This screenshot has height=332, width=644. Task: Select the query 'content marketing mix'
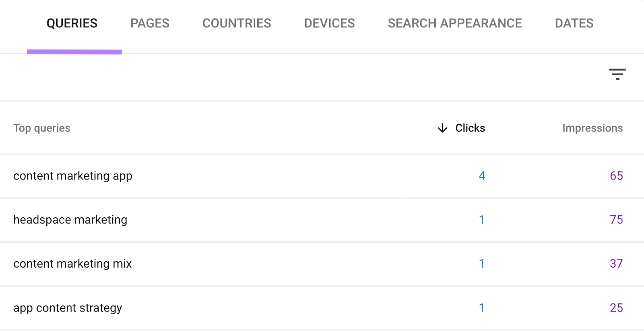click(72, 264)
